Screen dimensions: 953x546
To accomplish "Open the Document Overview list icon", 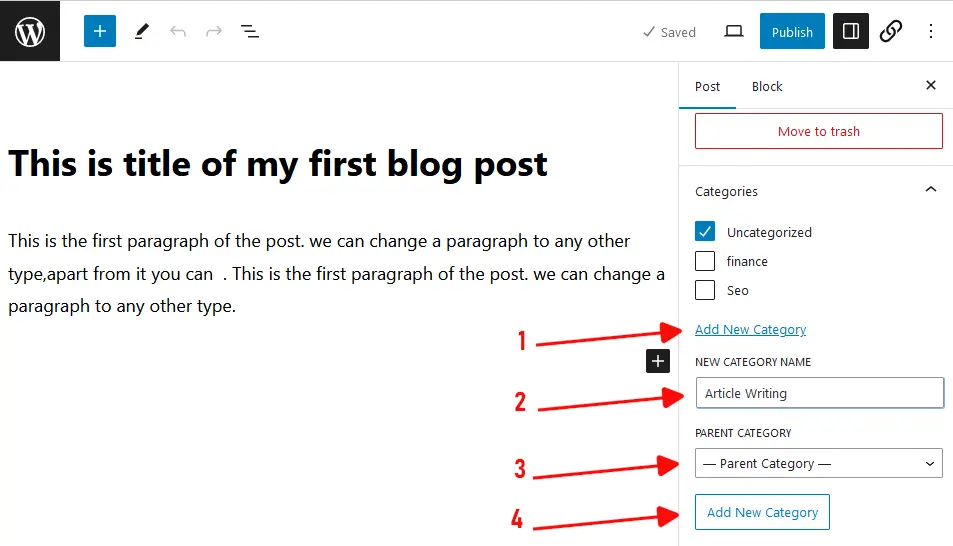I will click(250, 31).
